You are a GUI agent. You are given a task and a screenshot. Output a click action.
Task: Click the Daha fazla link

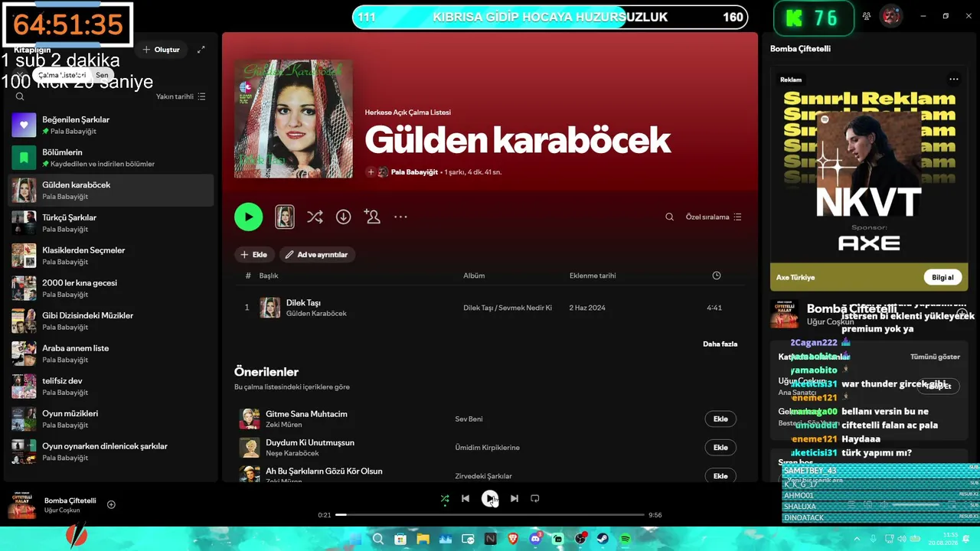pyautogui.click(x=720, y=344)
